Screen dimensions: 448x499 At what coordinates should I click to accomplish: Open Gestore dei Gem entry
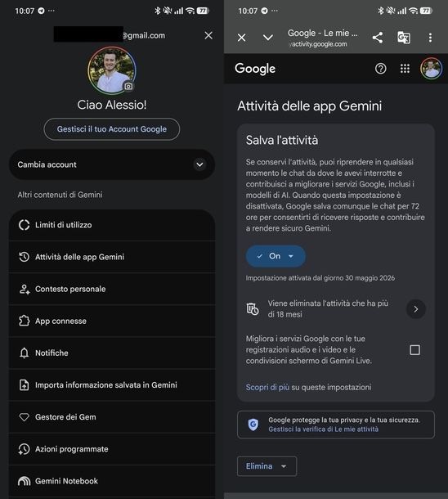tap(112, 417)
